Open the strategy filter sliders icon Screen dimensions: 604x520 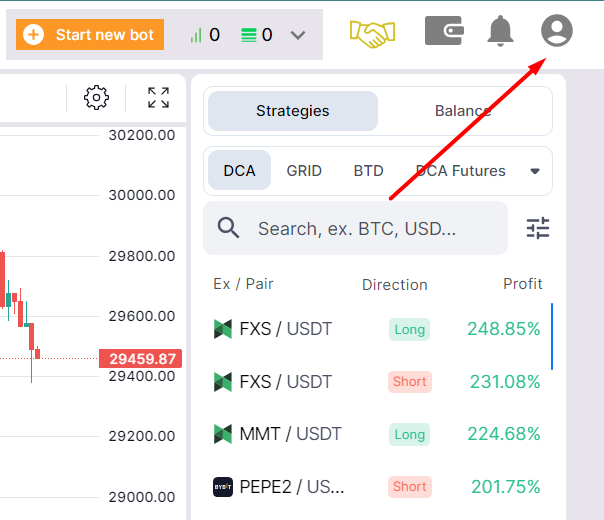[x=538, y=228]
